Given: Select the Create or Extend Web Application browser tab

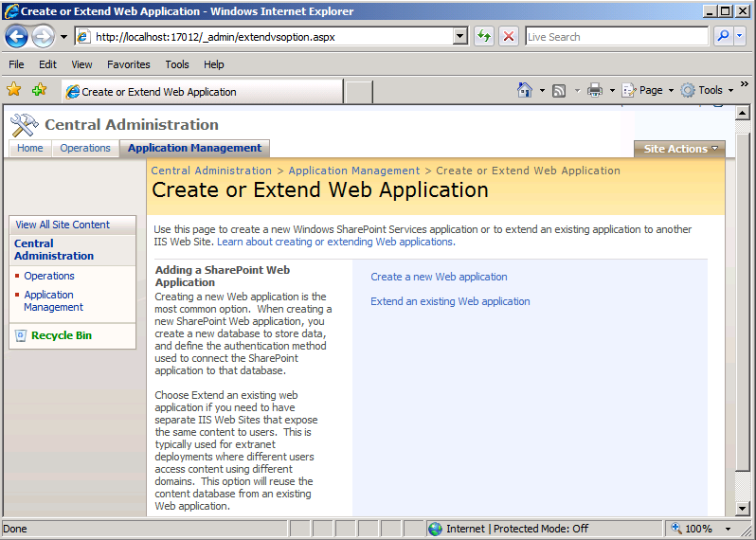Looking at the screenshot, I should [203, 92].
